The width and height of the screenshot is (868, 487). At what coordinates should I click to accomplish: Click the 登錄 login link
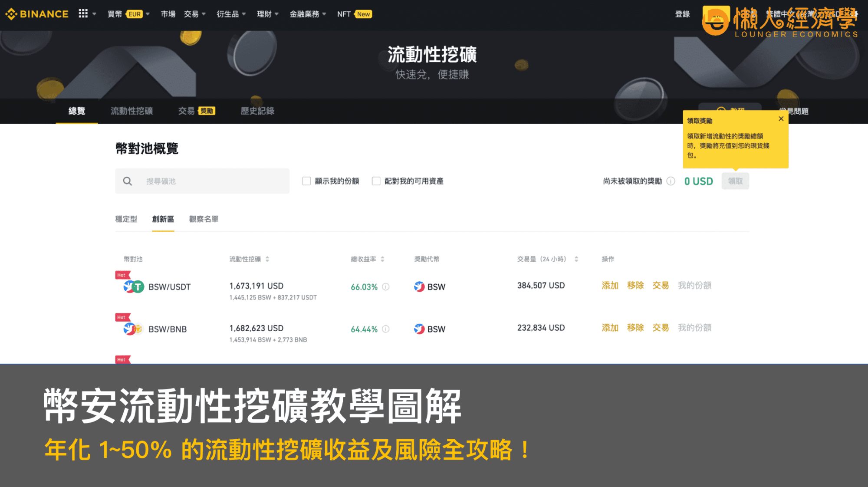(682, 14)
